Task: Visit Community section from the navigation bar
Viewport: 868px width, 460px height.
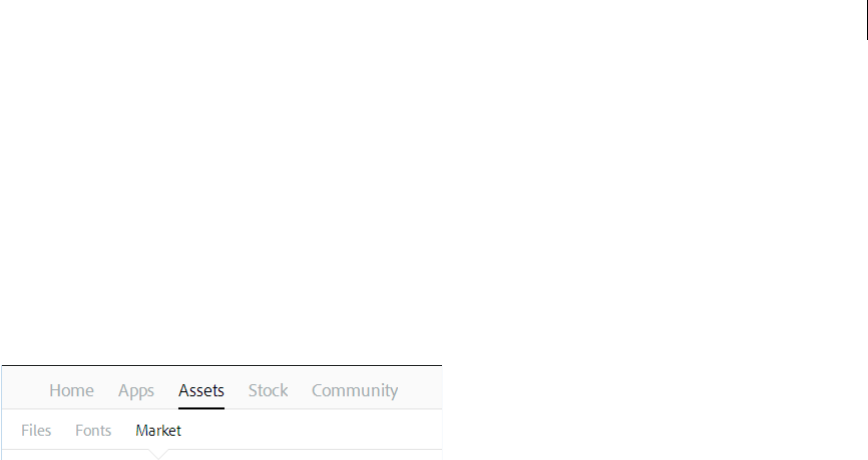Action: [355, 391]
